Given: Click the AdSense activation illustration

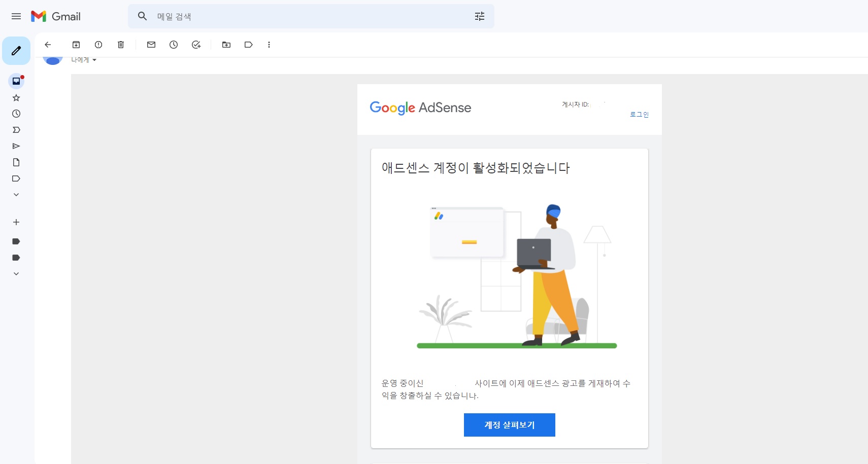Looking at the screenshot, I should pos(517,276).
